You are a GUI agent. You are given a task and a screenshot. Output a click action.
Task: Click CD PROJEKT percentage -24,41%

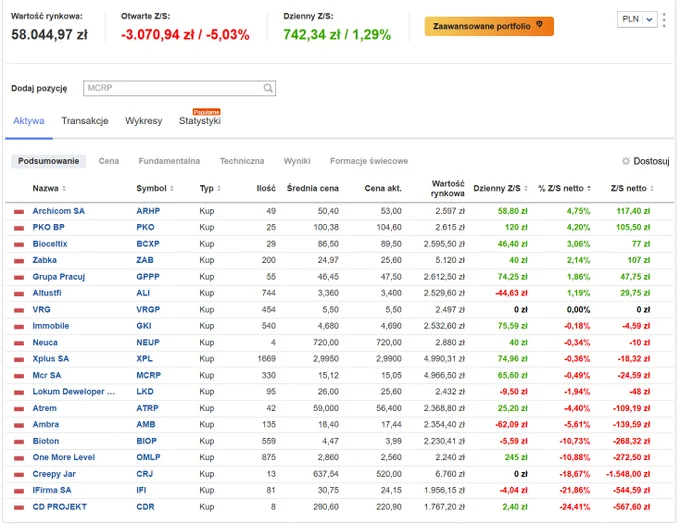pos(575,507)
